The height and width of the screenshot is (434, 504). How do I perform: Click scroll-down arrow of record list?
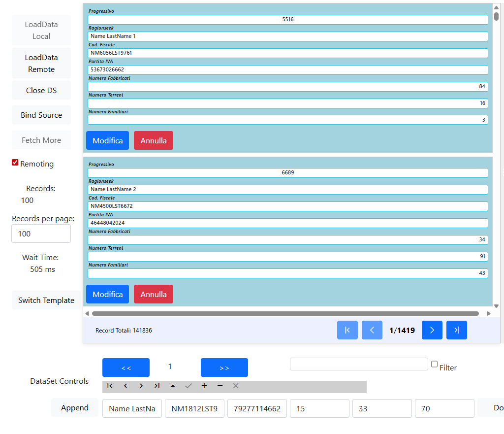click(496, 306)
